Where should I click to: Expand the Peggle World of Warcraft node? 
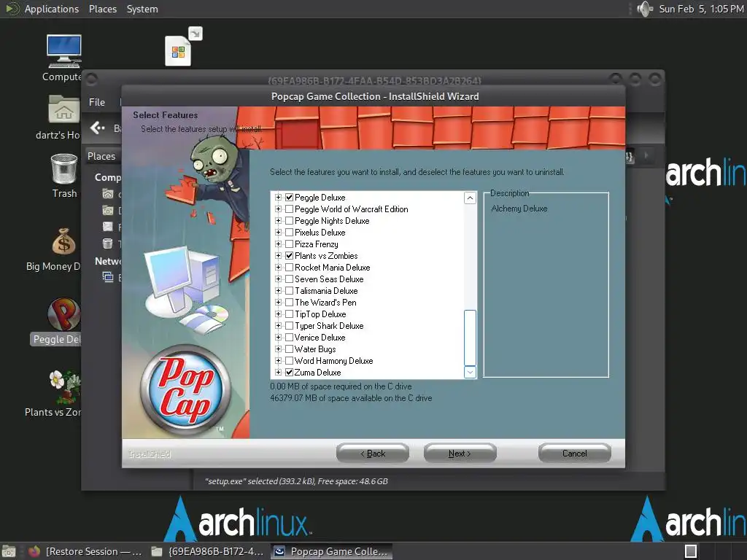click(x=278, y=209)
